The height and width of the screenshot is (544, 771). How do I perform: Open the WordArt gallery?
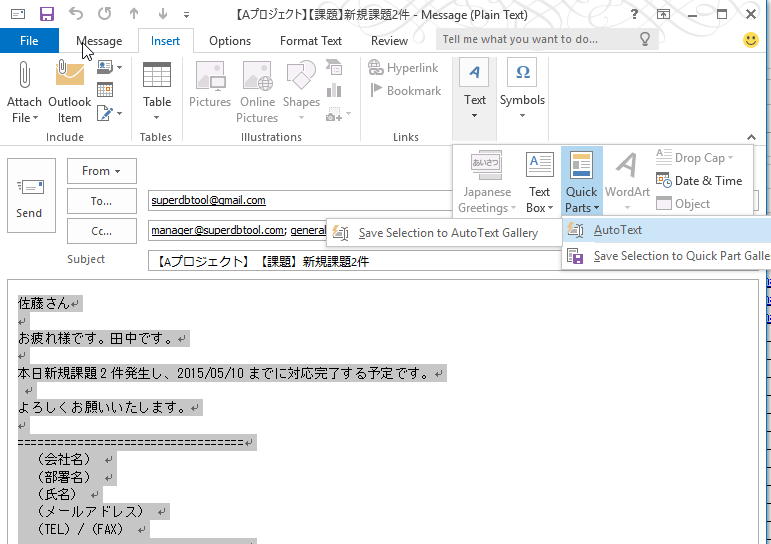pyautogui.click(x=627, y=182)
